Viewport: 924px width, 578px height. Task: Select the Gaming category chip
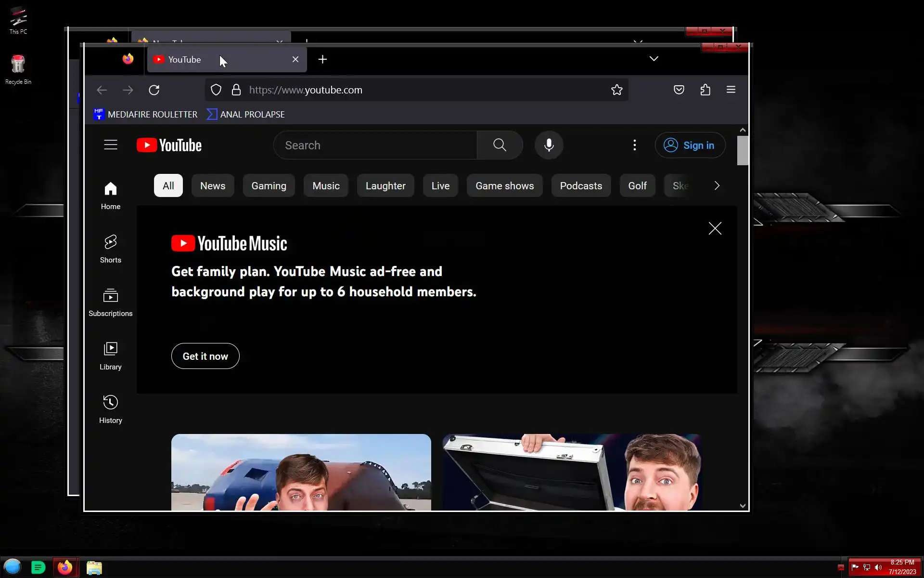click(269, 186)
